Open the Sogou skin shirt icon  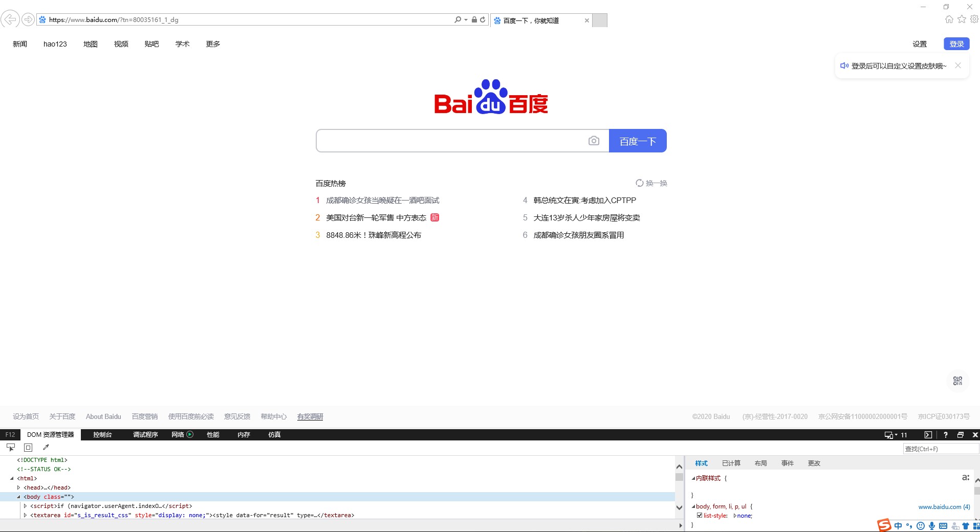tap(966, 526)
